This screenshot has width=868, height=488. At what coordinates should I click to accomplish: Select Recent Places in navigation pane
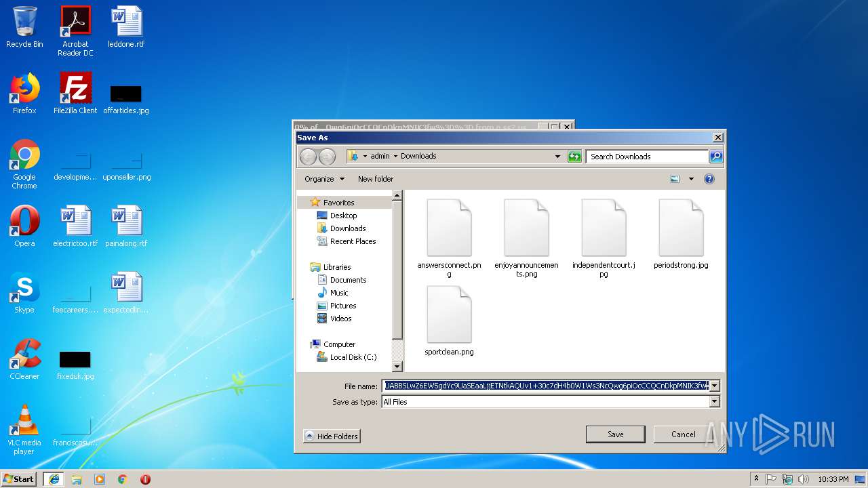click(x=352, y=241)
